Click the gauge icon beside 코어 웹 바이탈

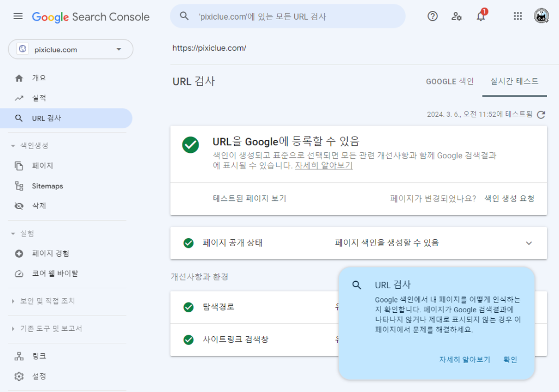coord(19,274)
